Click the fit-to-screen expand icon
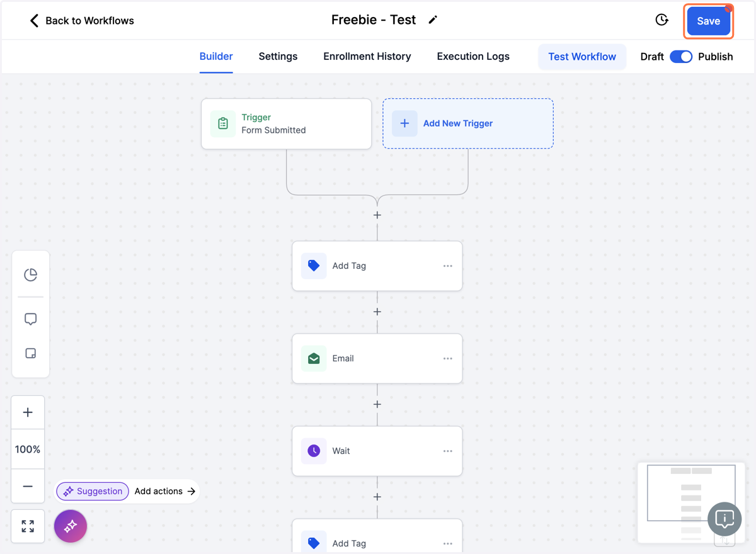The width and height of the screenshot is (756, 554). click(28, 526)
